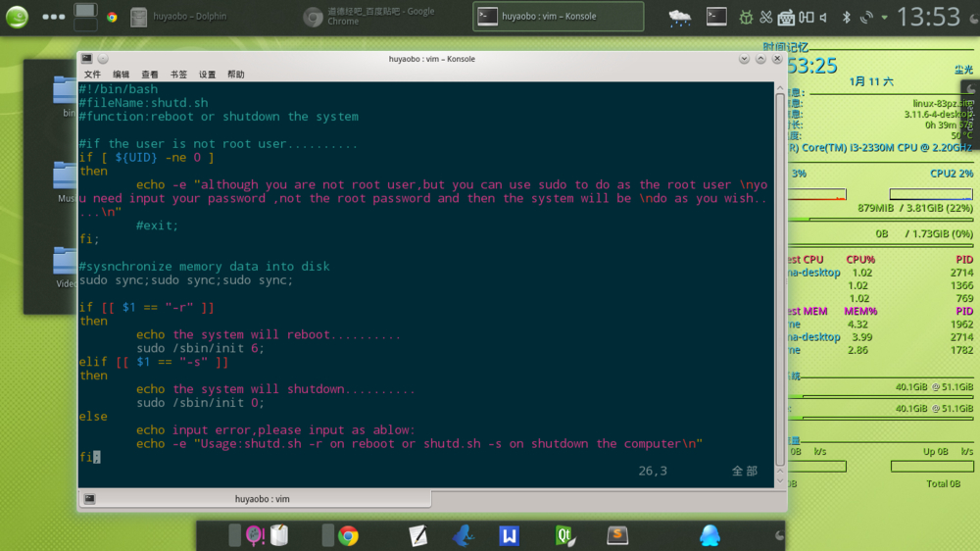980x551 pixels.
Task: Switch to the top virtual desktop in pager
Action: click(x=85, y=10)
